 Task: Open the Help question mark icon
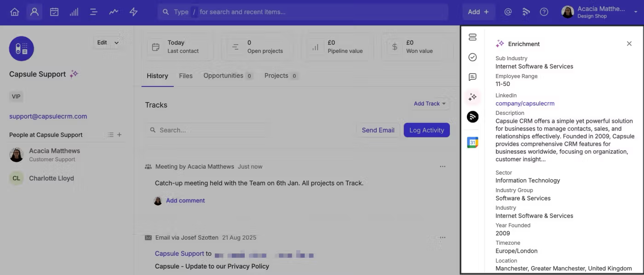(544, 12)
